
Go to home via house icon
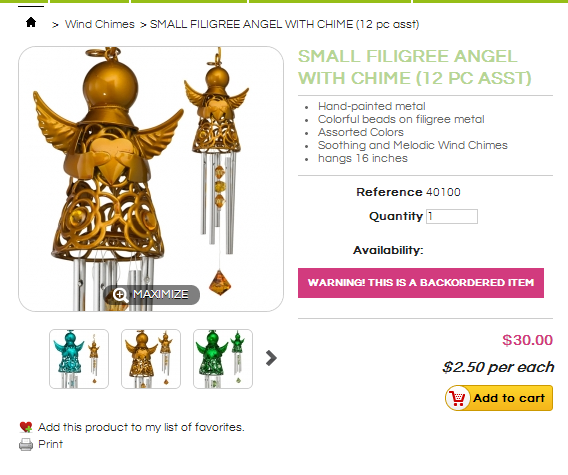point(31,22)
